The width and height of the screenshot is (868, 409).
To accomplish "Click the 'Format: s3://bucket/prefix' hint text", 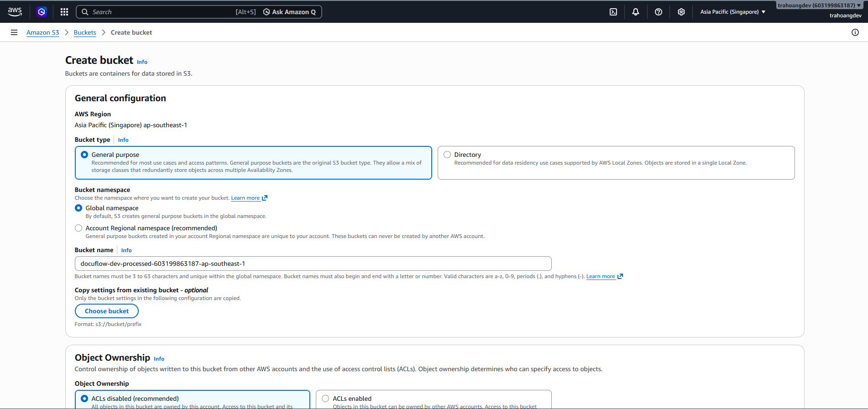I will 108,324.
